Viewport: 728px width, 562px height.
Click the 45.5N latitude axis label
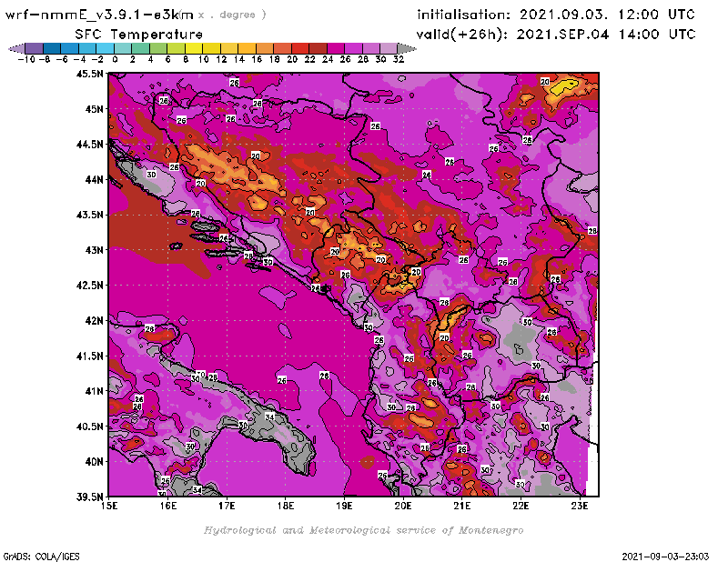(x=90, y=74)
